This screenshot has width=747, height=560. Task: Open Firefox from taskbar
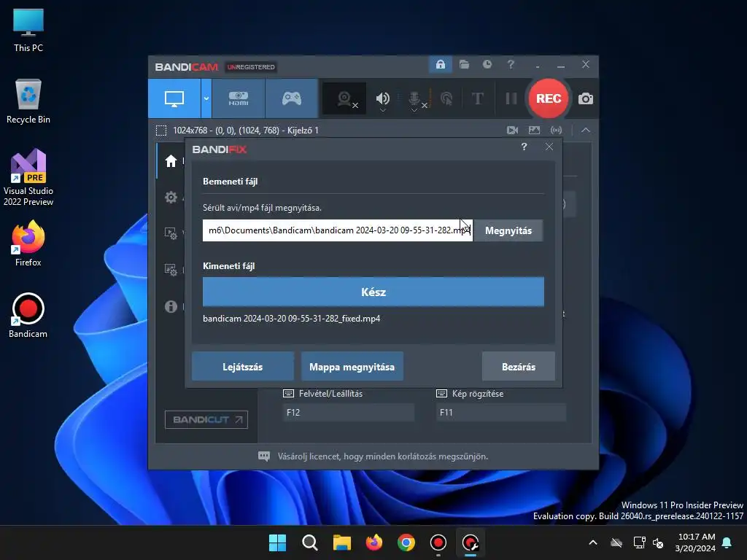374,542
